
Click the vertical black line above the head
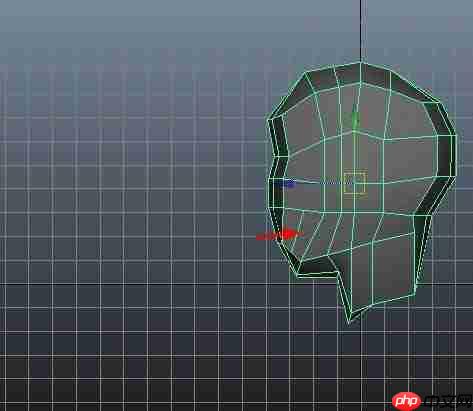click(x=361, y=31)
